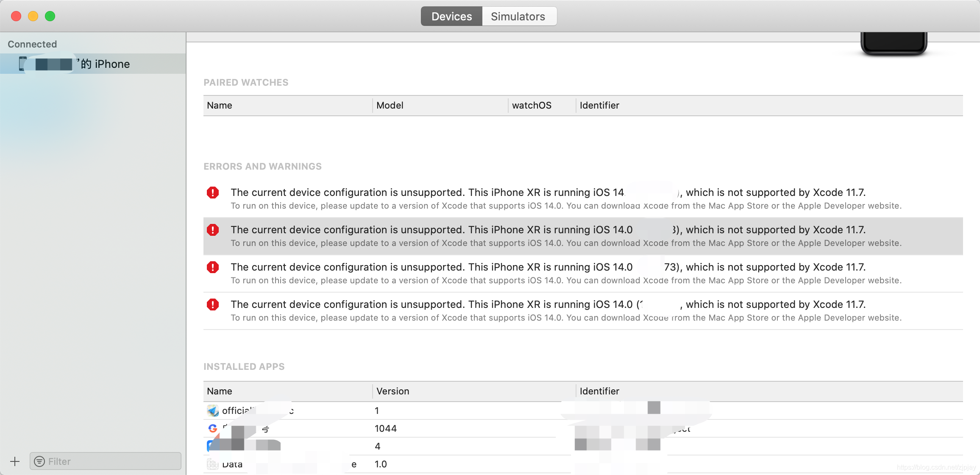Click the red error icon for first warning
This screenshot has height=475, width=980.
(214, 193)
